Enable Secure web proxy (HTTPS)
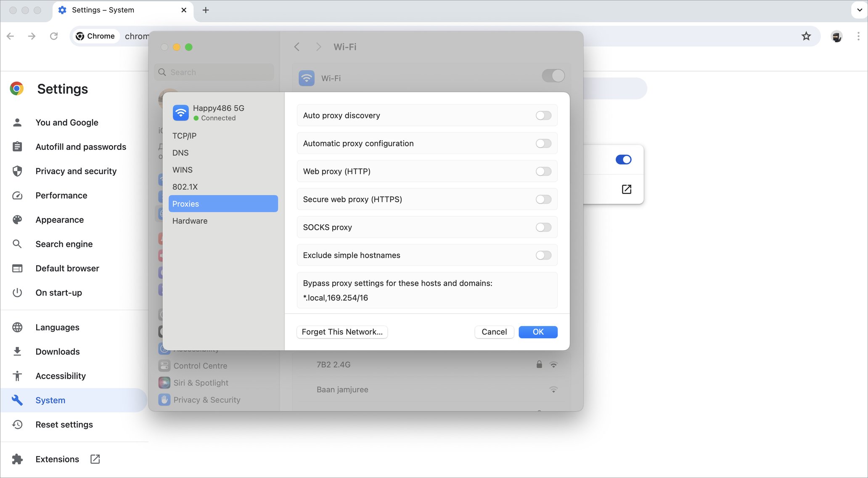The image size is (868, 478). pos(543,199)
